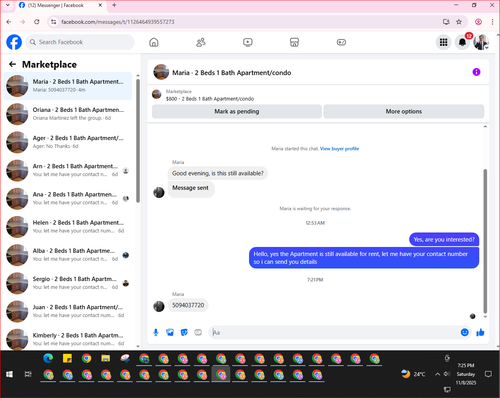This screenshot has height=398, width=500.
Task: Open Sergio conversation in the list
Action: pyautogui.click(x=68, y=283)
